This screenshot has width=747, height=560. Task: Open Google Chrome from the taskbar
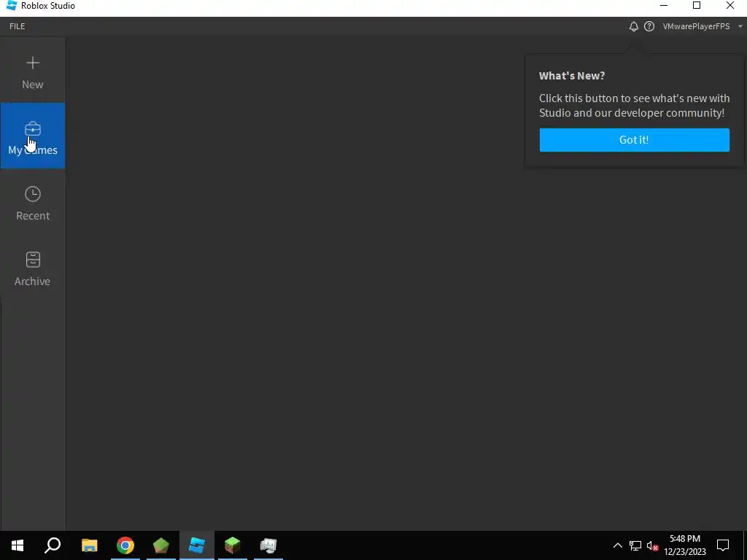(x=125, y=545)
